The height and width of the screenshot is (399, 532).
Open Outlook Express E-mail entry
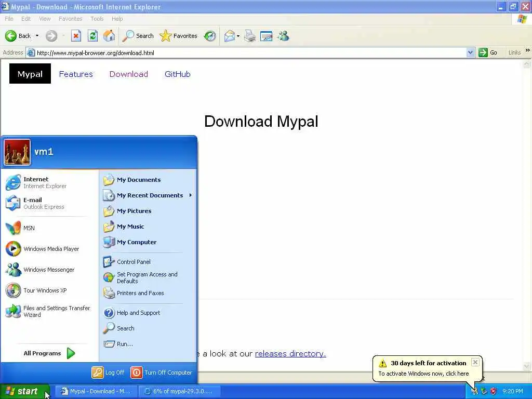48,203
